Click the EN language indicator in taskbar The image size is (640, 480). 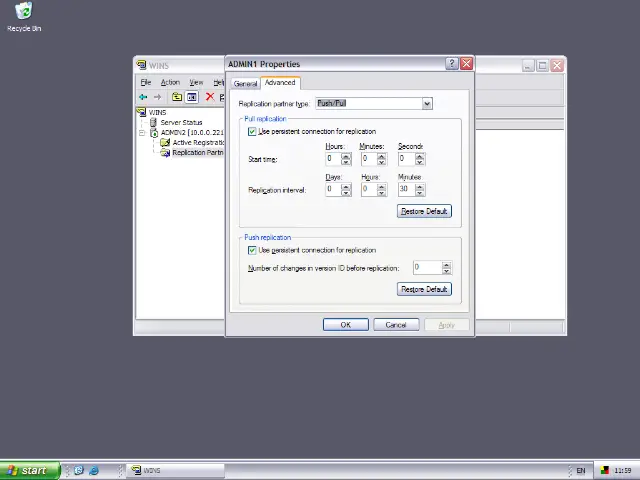coord(580,471)
